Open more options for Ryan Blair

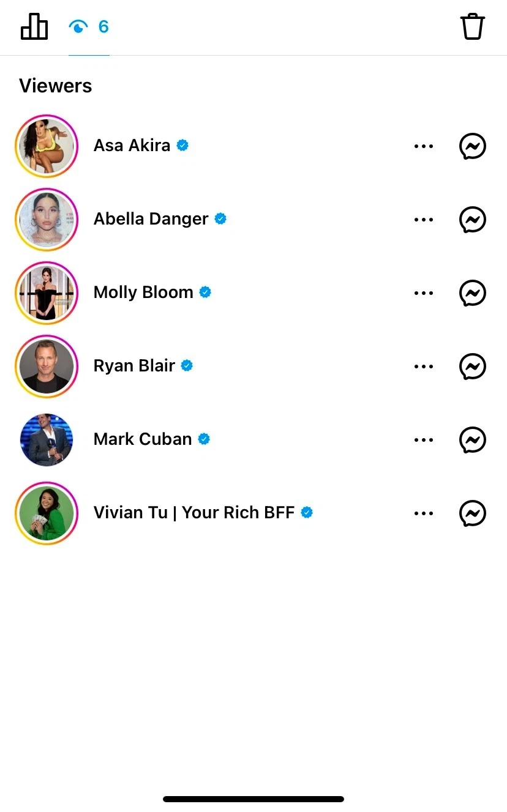pos(424,367)
